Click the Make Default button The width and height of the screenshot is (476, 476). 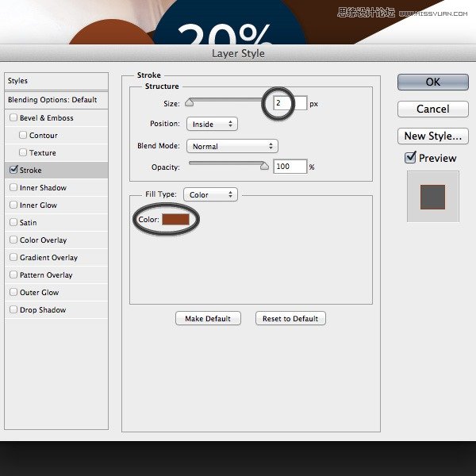(208, 318)
